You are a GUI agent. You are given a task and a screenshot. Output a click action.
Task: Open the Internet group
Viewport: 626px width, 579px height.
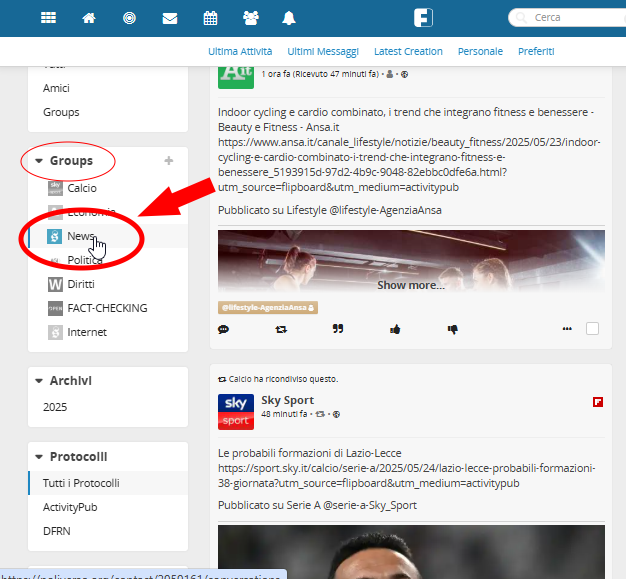87,332
